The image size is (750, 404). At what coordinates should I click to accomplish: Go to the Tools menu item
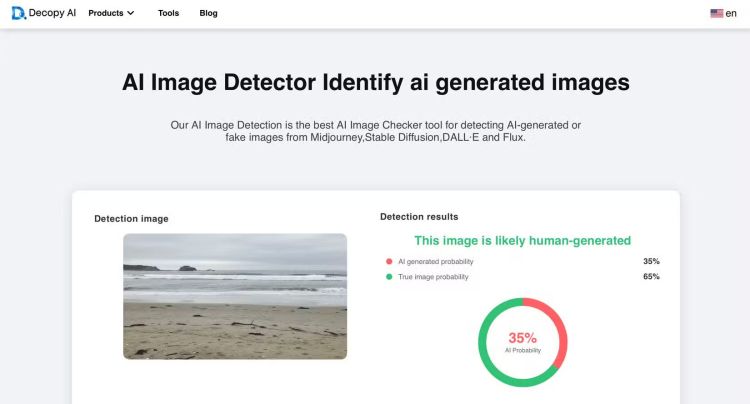(x=168, y=13)
